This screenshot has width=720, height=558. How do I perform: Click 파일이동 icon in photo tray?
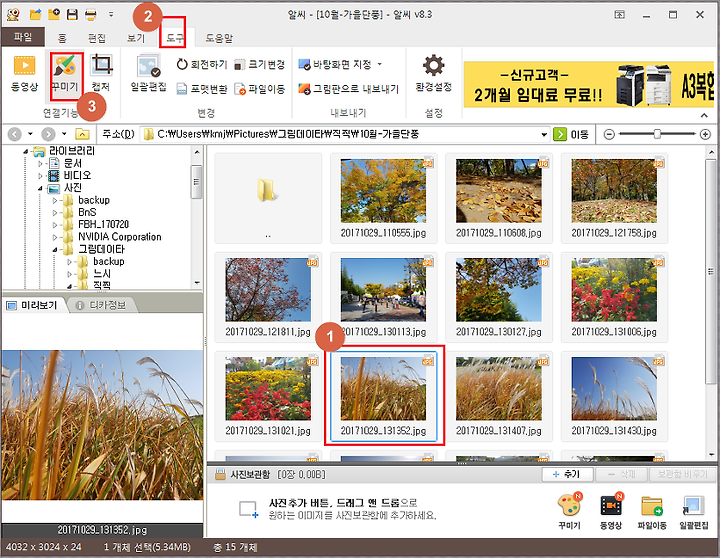pos(652,511)
